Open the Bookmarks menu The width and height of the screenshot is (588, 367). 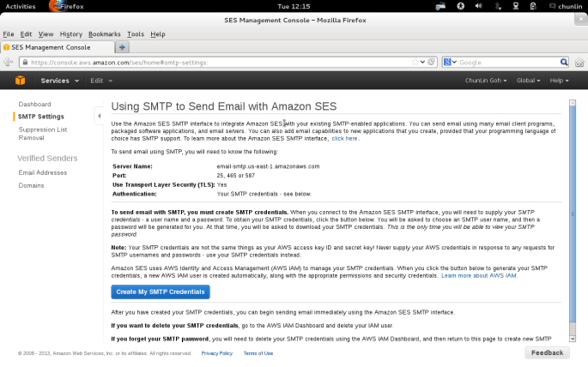tap(104, 34)
